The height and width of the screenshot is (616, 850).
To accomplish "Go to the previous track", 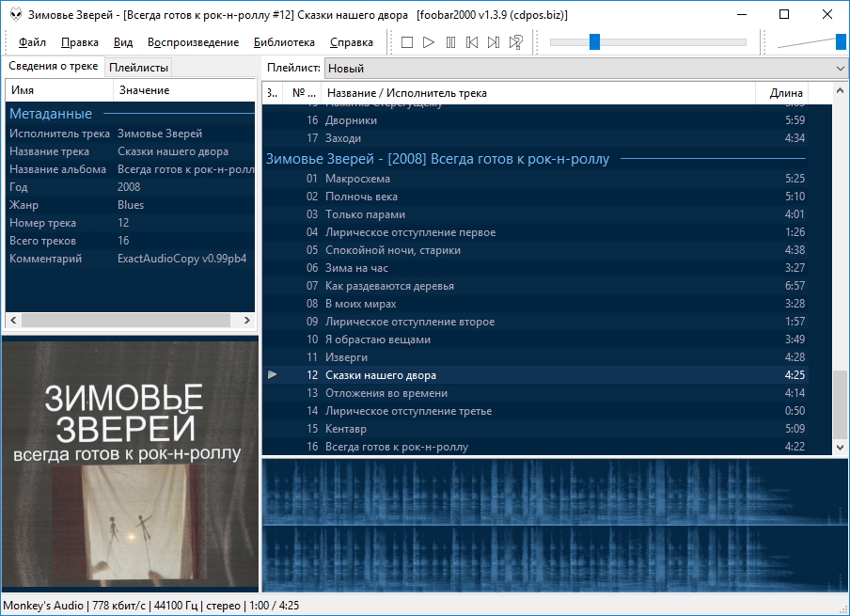I will coord(472,42).
